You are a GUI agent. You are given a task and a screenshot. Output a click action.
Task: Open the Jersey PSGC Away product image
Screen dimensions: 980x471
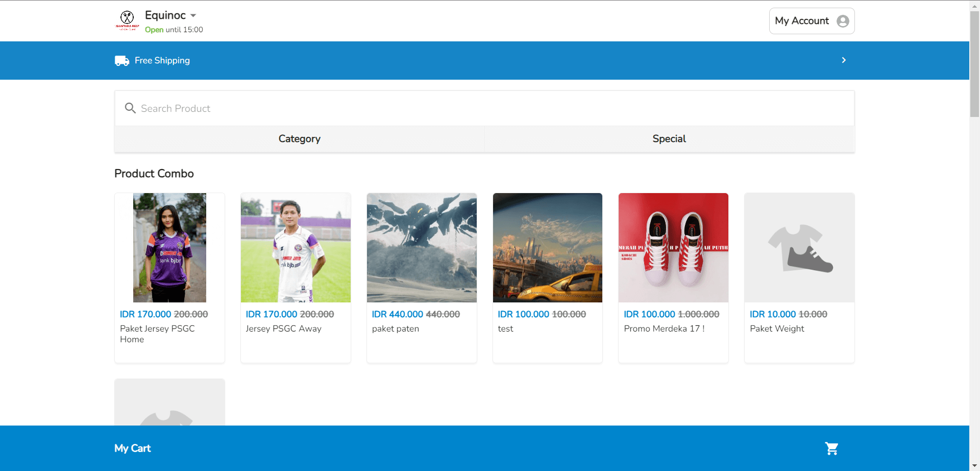[296, 248]
